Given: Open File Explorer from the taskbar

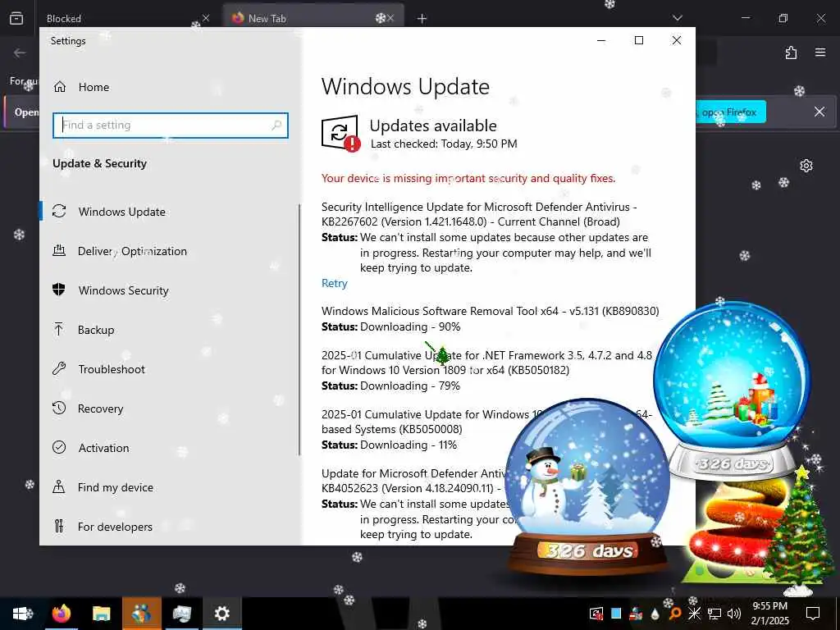Looking at the screenshot, I should click(x=101, y=614).
